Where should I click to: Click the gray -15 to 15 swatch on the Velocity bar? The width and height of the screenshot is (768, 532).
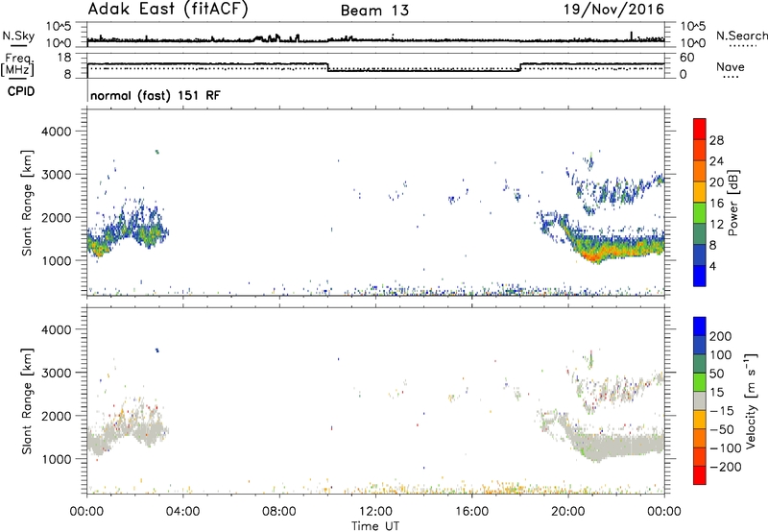coord(700,400)
